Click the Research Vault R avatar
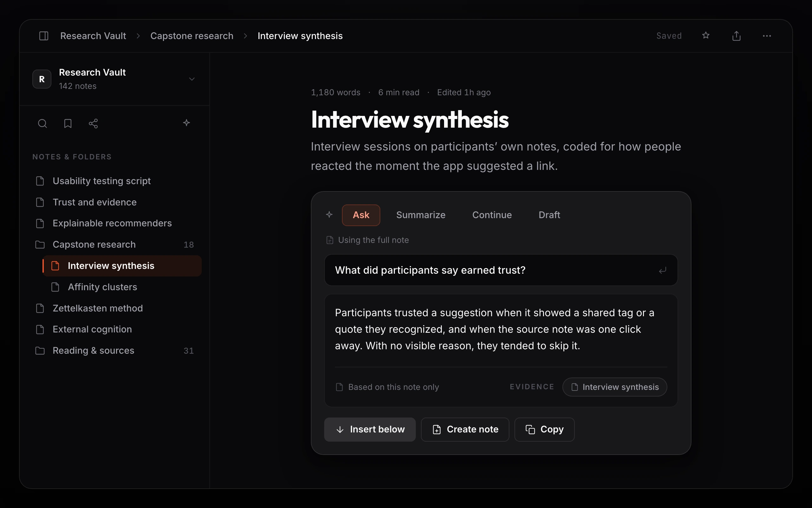Image resolution: width=812 pixels, height=508 pixels. [x=42, y=79]
